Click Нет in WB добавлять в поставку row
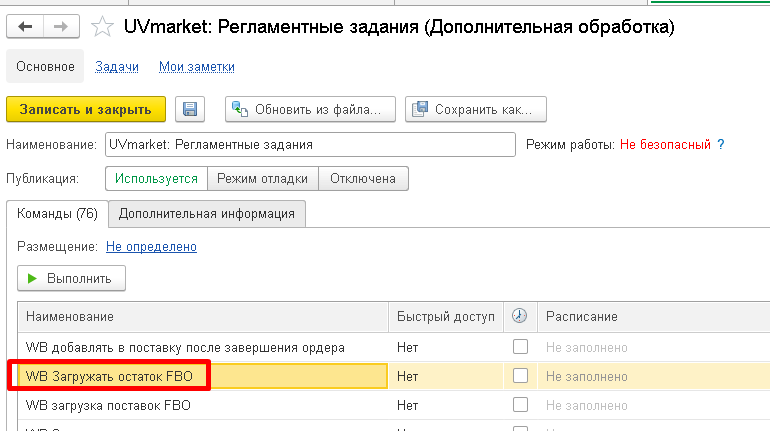Screen dimensions: 770x431 [408, 348]
